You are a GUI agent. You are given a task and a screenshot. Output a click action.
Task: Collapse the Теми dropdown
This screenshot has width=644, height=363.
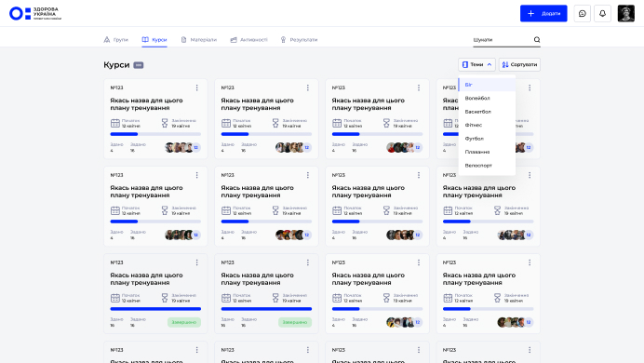click(476, 64)
